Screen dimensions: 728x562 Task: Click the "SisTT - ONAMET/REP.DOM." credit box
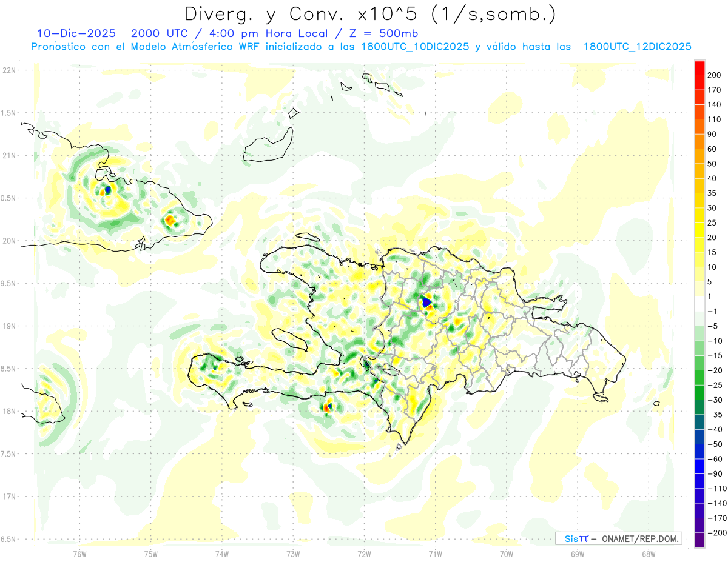618,538
